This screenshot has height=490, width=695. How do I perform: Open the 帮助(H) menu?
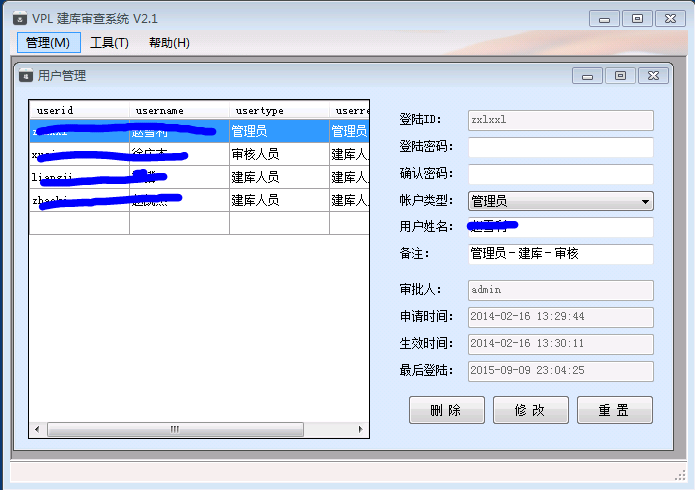point(169,43)
